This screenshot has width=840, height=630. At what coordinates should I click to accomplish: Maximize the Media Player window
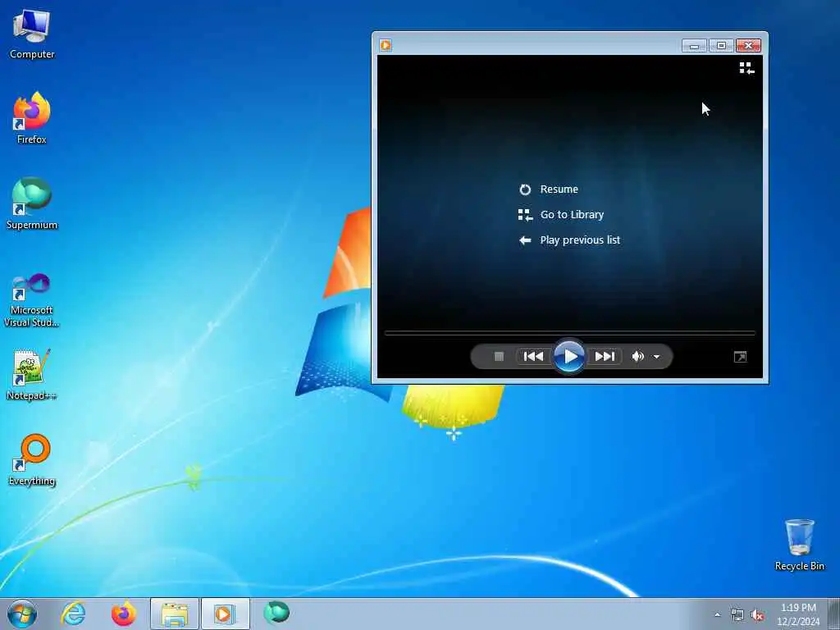point(721,46)
